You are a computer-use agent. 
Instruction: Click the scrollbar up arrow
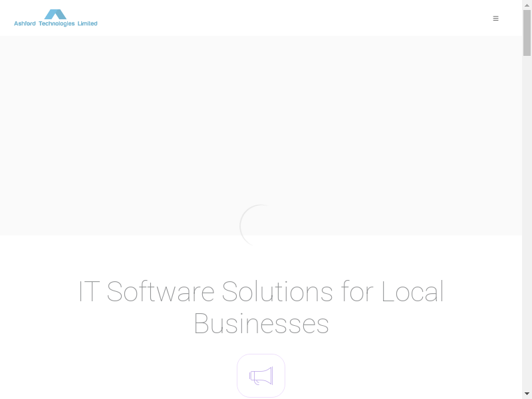pyautogui.click(x=527, y=5)
